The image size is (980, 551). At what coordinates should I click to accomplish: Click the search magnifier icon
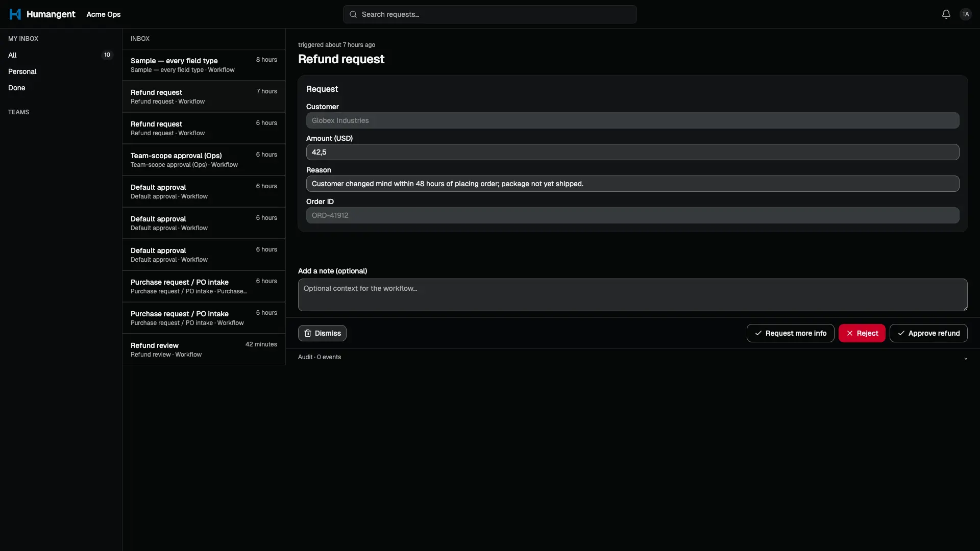pyautogui.click(x=353, y=14)
